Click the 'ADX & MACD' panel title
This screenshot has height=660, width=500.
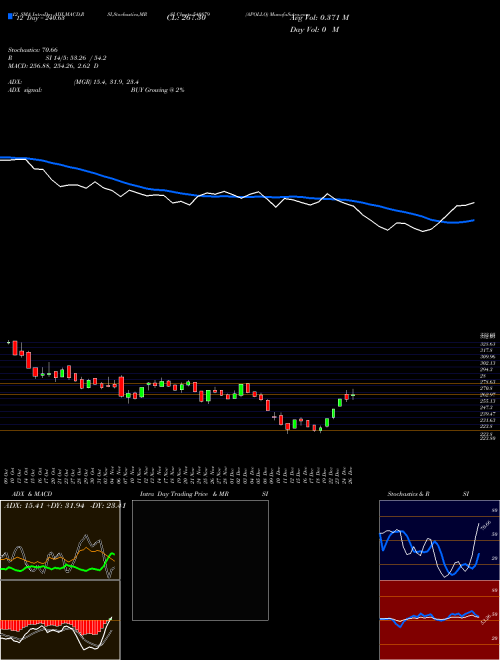pyautogui.click(x=33, y=494)
